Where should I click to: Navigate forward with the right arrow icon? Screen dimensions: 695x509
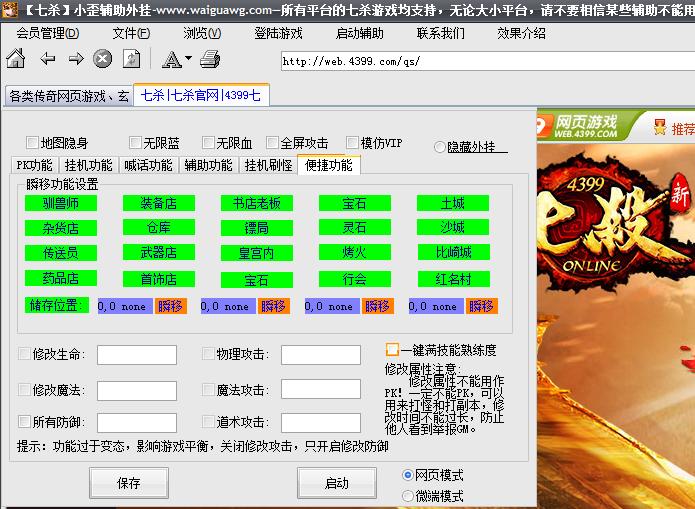tap(76, 59)
